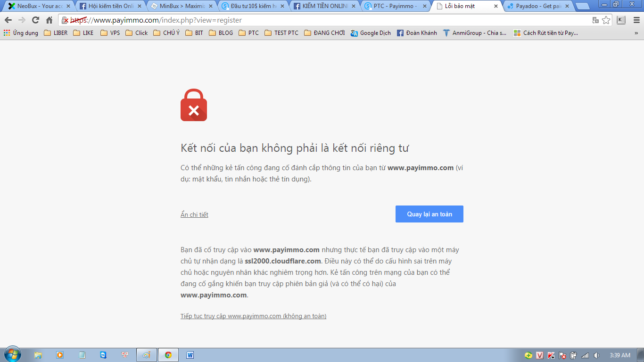
Task: Click the translate page icon in address bar
Action: pos(595,20)
